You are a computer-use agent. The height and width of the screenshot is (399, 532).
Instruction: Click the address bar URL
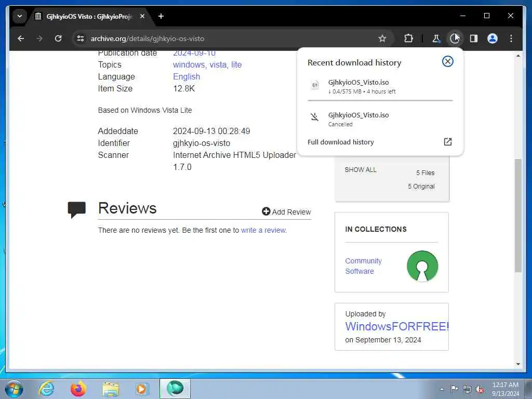(x=147, y=38)
